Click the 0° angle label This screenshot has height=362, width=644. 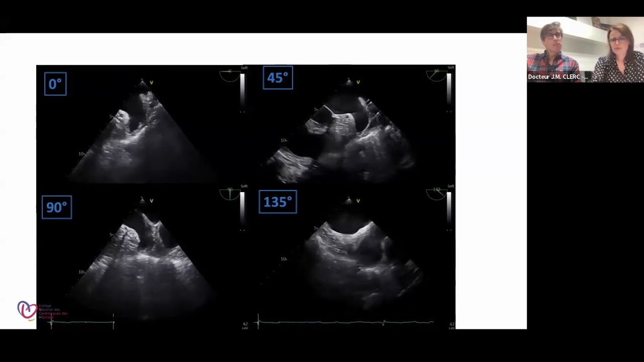[x=55, y=84]
